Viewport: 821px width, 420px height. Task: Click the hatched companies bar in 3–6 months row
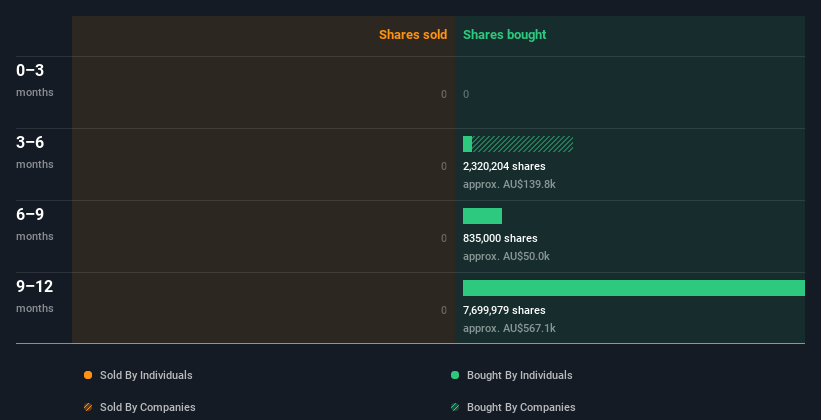pos(523,144)
